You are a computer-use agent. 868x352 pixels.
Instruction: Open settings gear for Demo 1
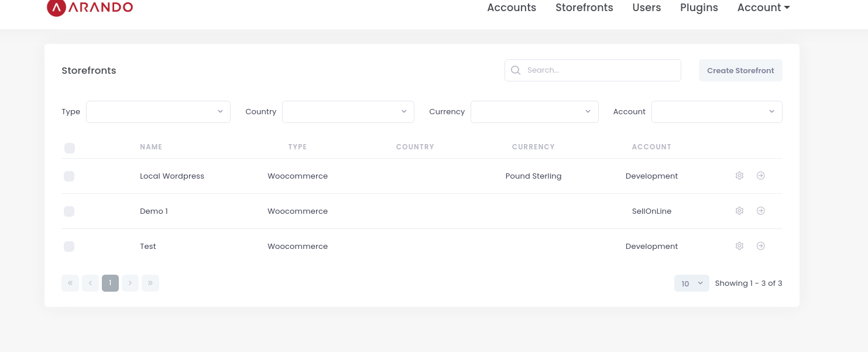pos(739,211)
